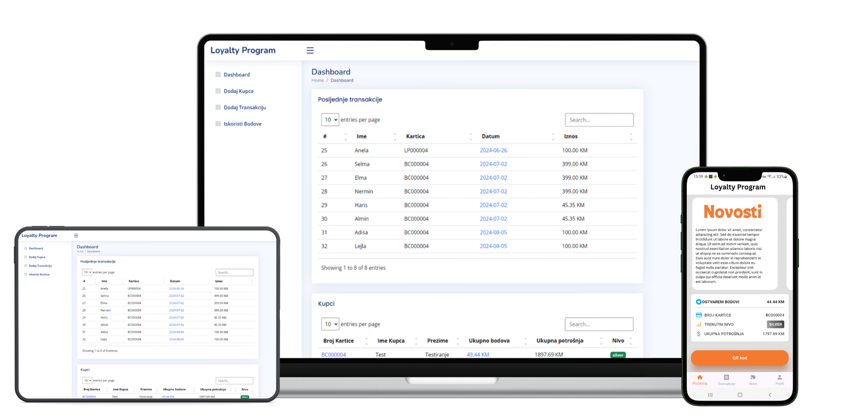The image size is (868, 416).
Task: Tap the phone's Android home circle
Action: click(740, 395)
